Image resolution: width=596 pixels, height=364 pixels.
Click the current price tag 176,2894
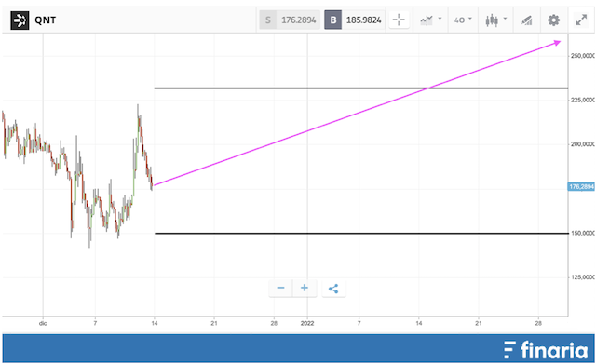click(x=581, y=186)
